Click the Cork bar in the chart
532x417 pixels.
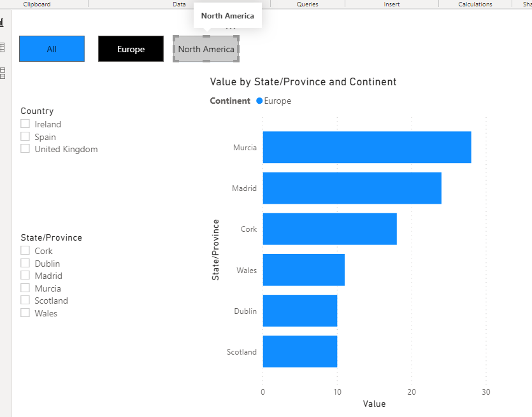point(329,229)
